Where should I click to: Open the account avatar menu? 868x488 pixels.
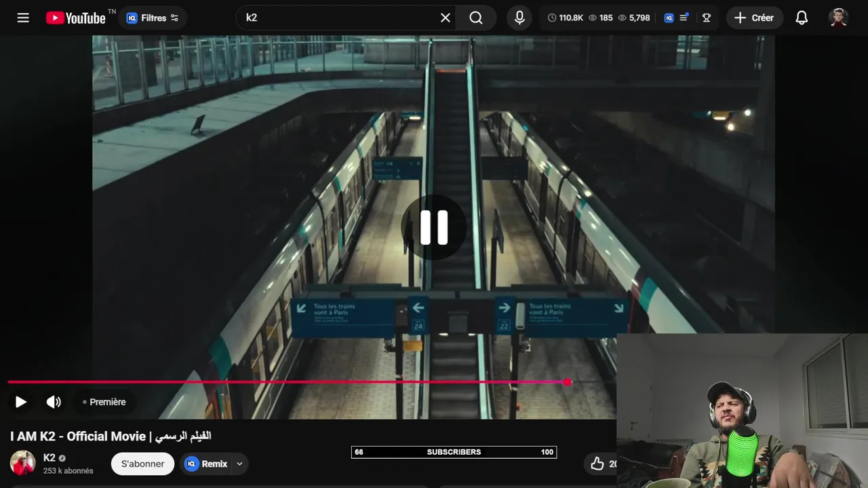click(839, 18)
